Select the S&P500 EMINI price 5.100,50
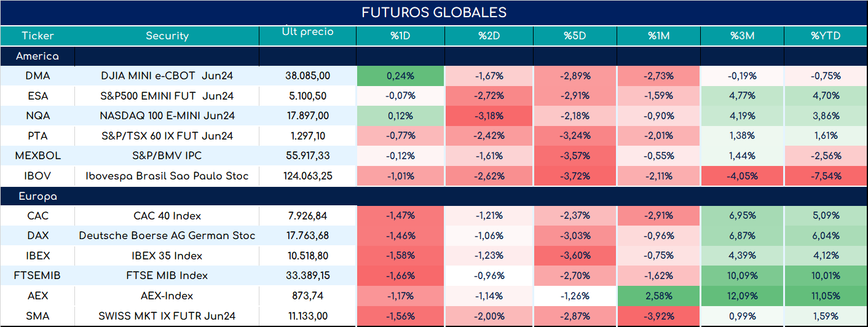The width and height of the screenshot is (868, 327). [307, 96]
